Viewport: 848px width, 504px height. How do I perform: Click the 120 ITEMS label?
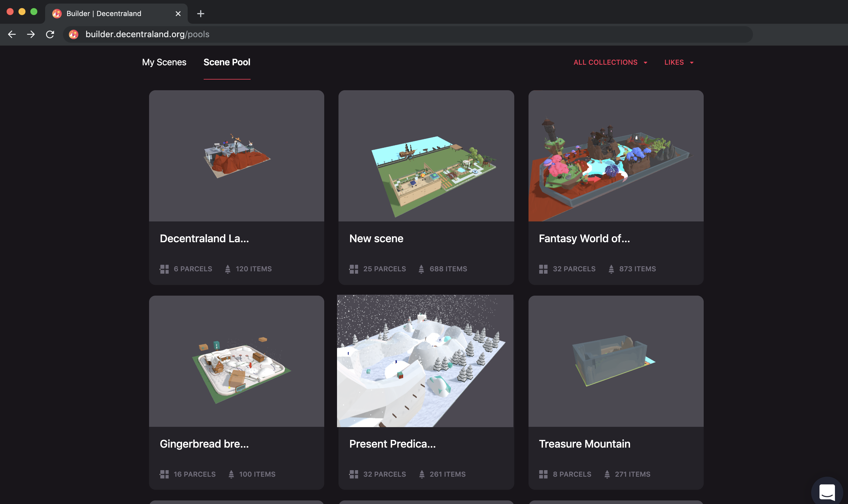pos(254,269)
